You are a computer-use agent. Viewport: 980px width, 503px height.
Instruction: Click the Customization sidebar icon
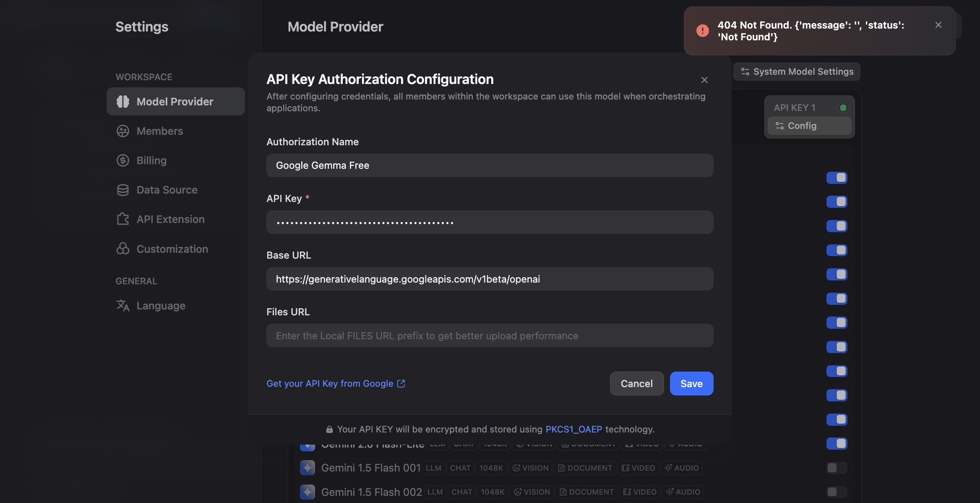[122, 249]
